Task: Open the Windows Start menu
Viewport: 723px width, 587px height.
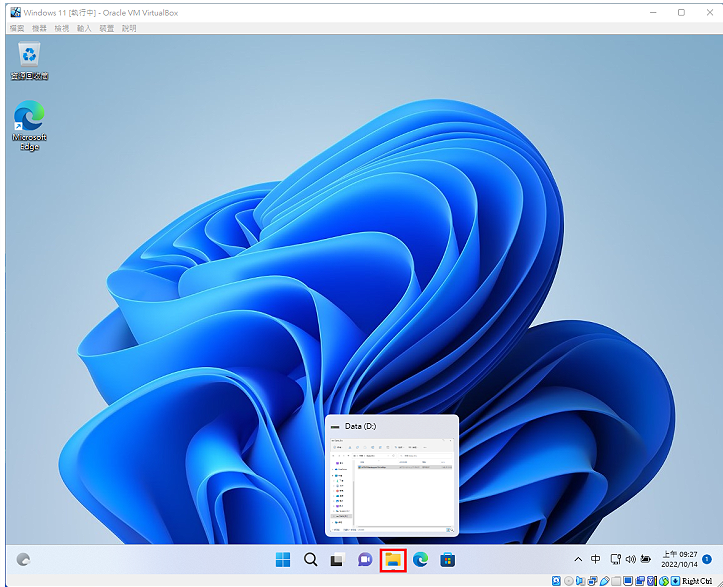Action: [283, 560]
